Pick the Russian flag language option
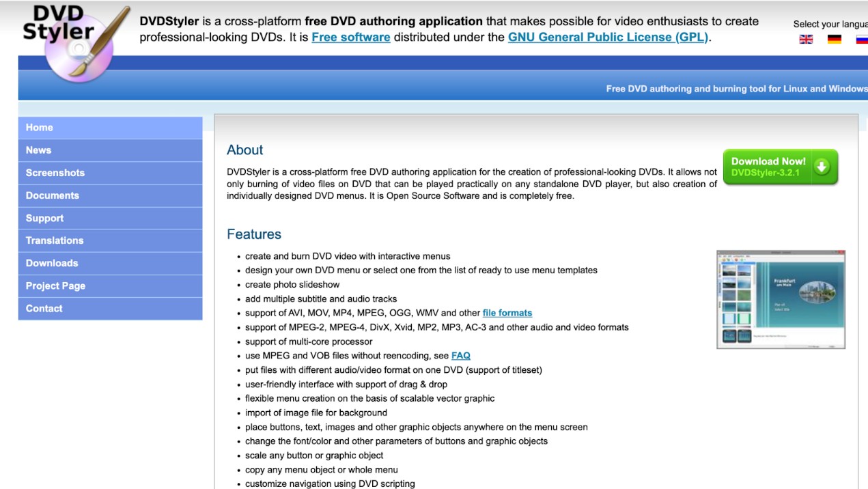The height and width of the screenshot is (489, 868). (861, 39)
